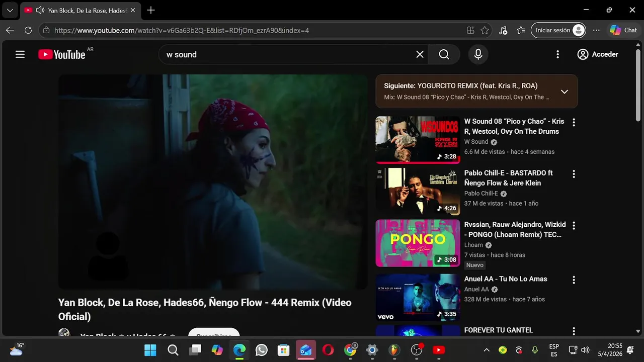644x362 pixels.
Task: Click the Acceder sign-in button
Action: 598,54
